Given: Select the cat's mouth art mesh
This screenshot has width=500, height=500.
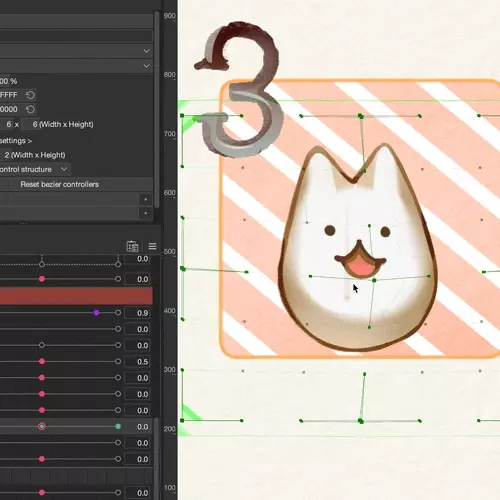Looking at the screenshot, I should click(360, 261).
